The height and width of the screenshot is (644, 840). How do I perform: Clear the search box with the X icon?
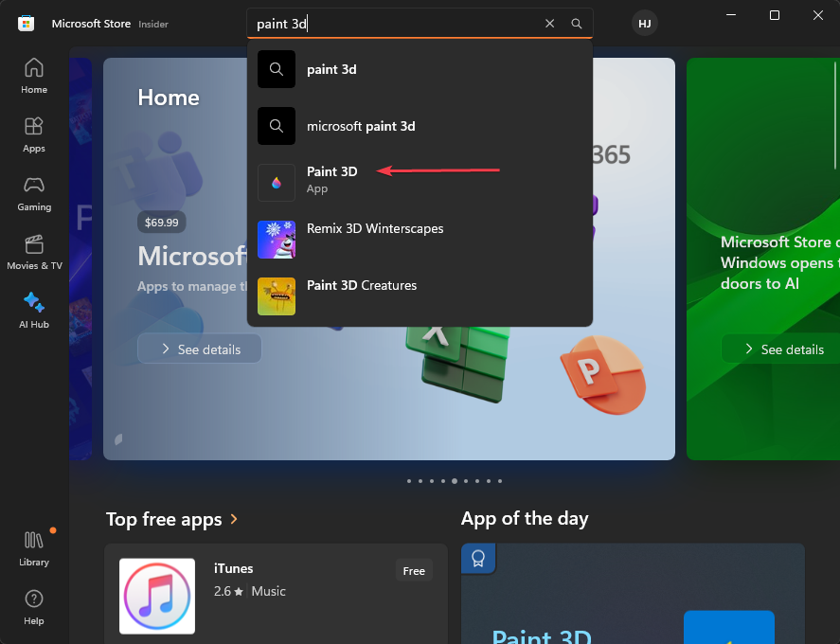(x=549, y=24)
